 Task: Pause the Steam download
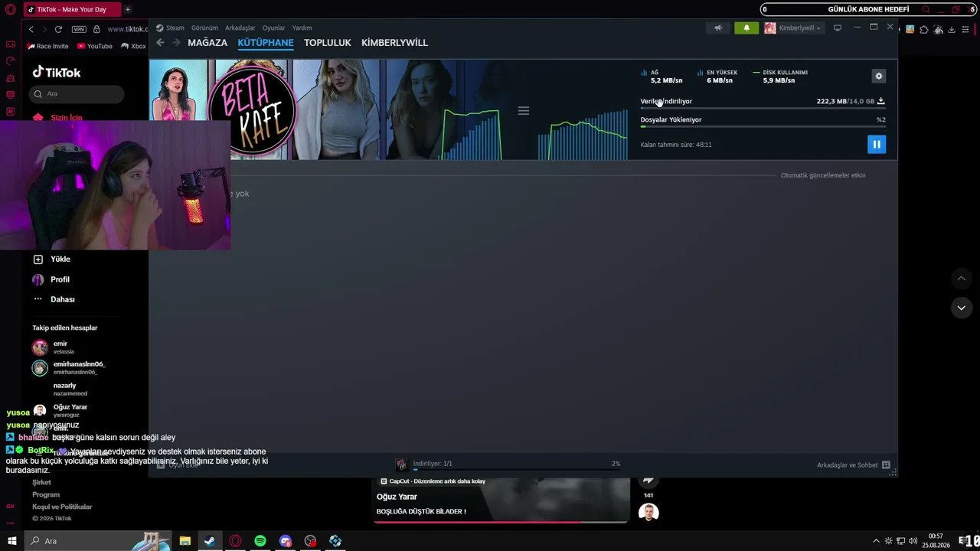(877, 144)
